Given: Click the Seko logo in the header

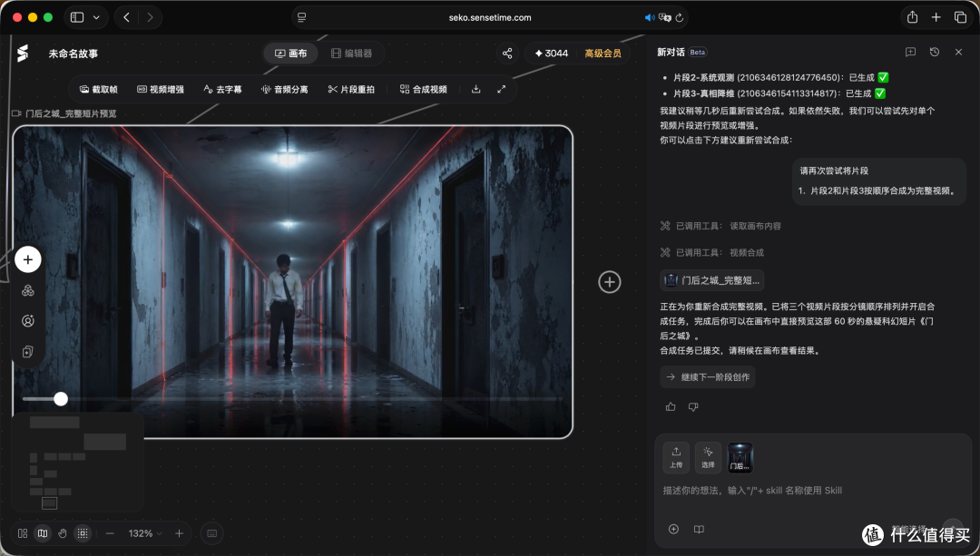Looking at the screenshot, I should [x=23, y=54].
